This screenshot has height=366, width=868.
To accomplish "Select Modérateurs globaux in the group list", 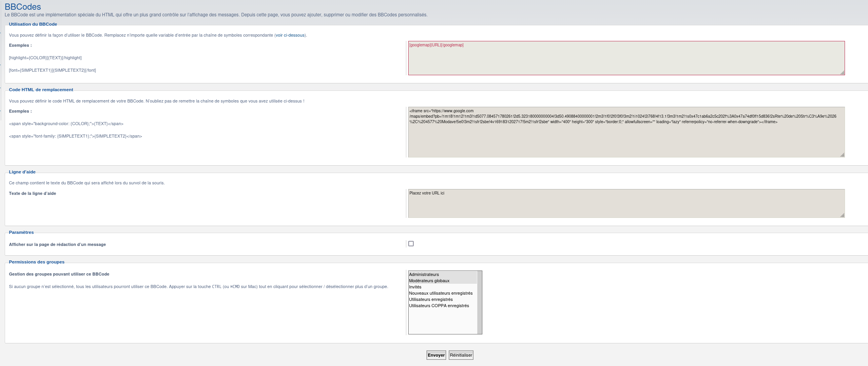I will click(443, 281).
